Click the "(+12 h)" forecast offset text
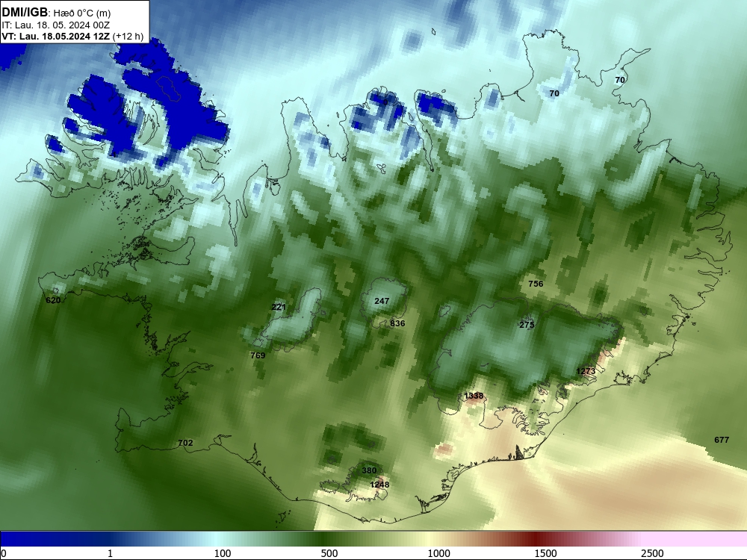The image size is (747, 560). coord(128,37)
